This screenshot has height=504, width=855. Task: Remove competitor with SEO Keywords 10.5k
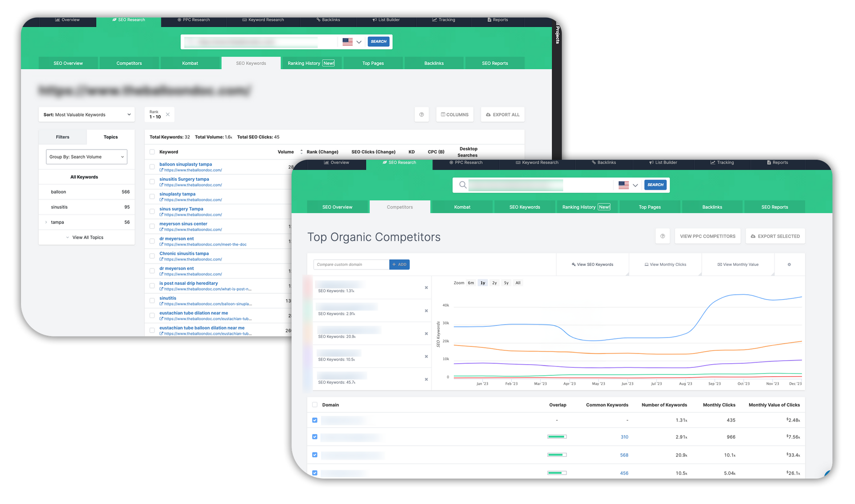pyautogui.click(x=426, y=357)
